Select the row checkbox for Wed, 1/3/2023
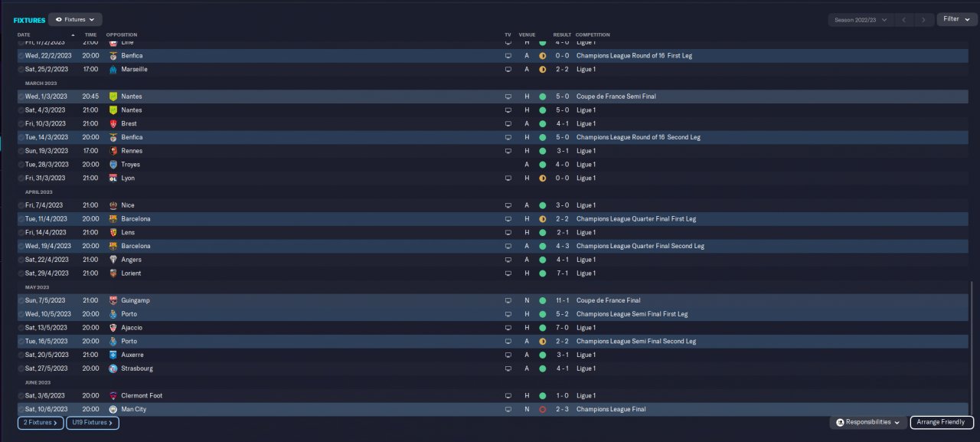Viewport: 980px width, 442px height. [x=21, y=97]
